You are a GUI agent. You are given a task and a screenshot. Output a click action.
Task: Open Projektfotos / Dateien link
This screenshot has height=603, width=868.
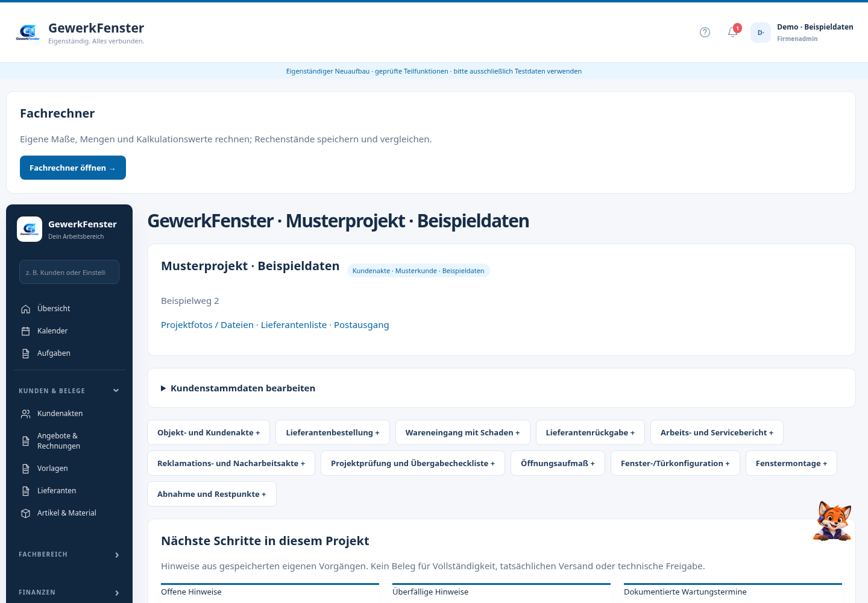click(207, 325)
